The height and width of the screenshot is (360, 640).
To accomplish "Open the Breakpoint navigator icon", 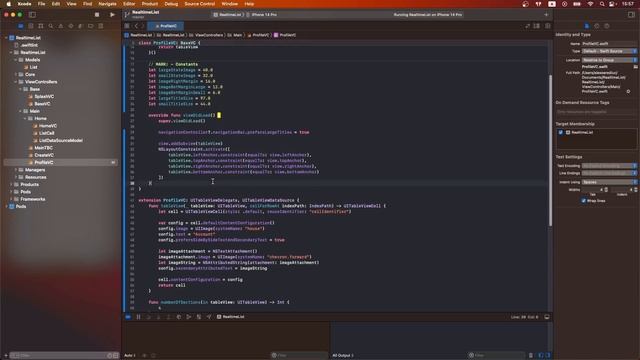I will 91,26.
